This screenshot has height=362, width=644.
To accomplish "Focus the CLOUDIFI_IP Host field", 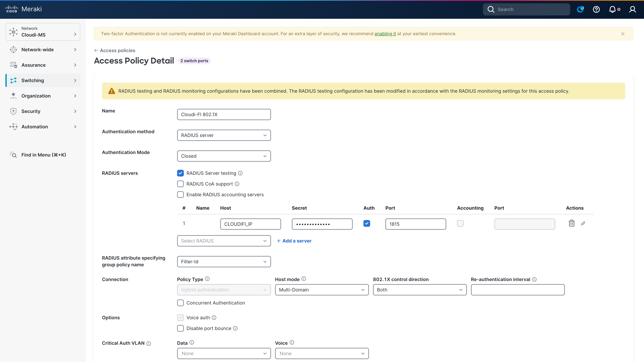I will tap(251, 224).
